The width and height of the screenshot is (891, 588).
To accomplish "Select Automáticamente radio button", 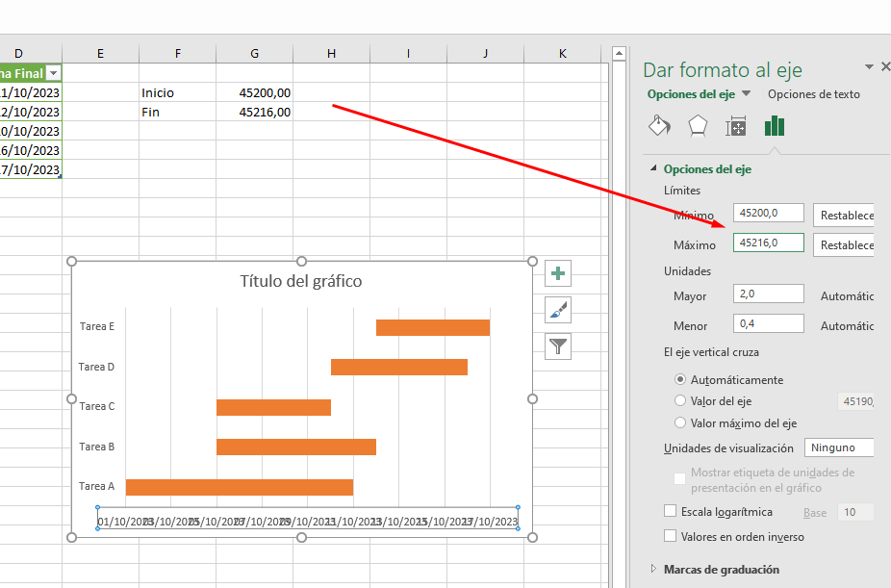I will [x=681, y=380].
